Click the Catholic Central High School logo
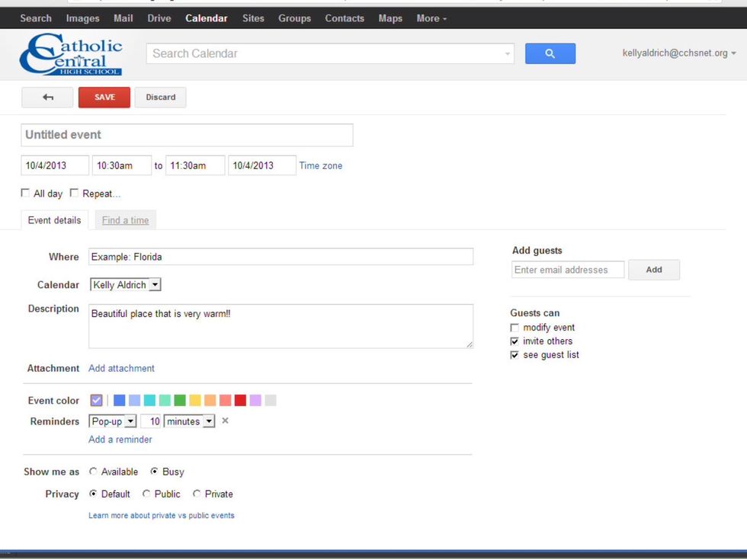The image size is (747, 560). point(71,54)
